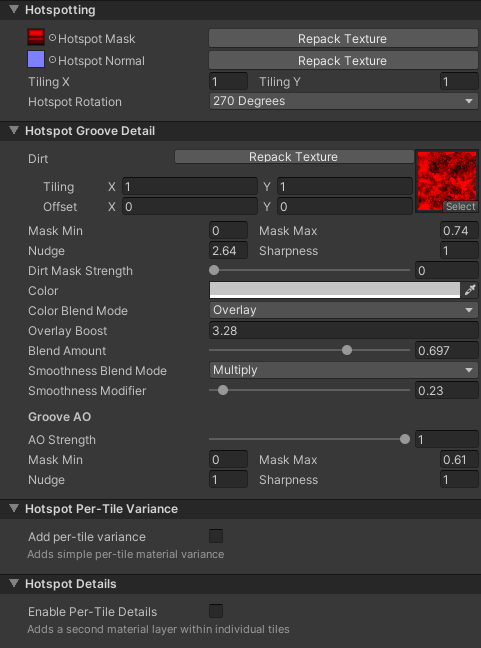Collapse the Hotspotting section
Image resolution: width=481 pixels, height=648 pixels.
tap(14, 9)
